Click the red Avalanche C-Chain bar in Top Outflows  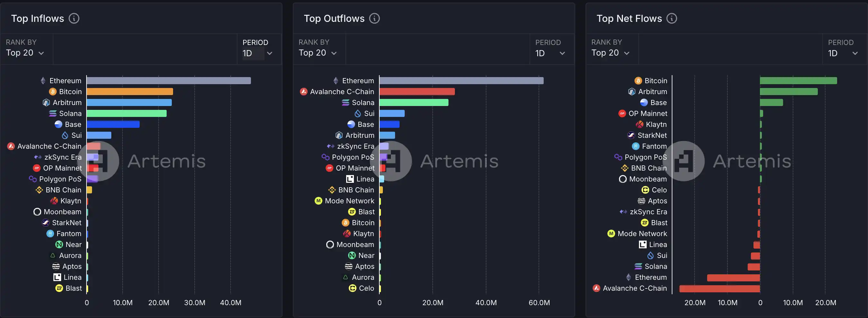[x=417, y=92]
